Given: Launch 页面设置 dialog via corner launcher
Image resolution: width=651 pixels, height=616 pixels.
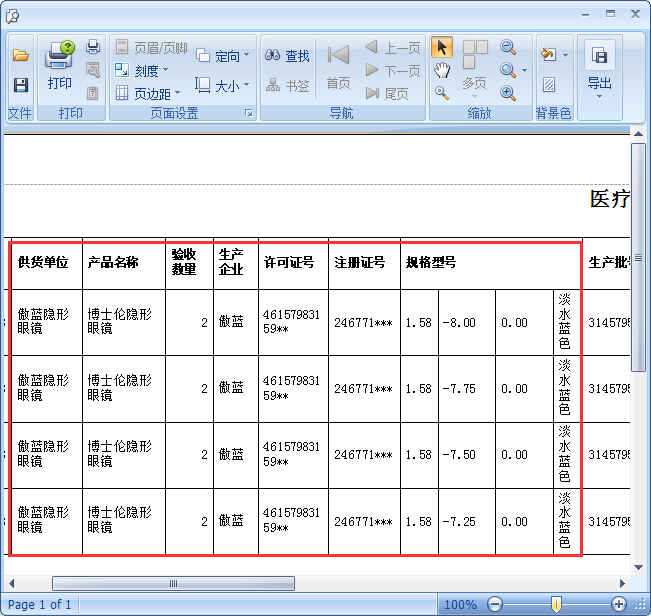Looking at the screenshot, I should point(248,114).
